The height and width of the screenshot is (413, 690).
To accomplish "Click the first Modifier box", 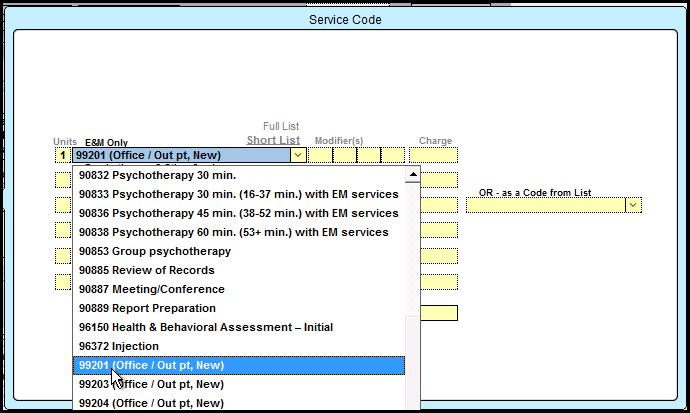I will (x=320, y=155).
